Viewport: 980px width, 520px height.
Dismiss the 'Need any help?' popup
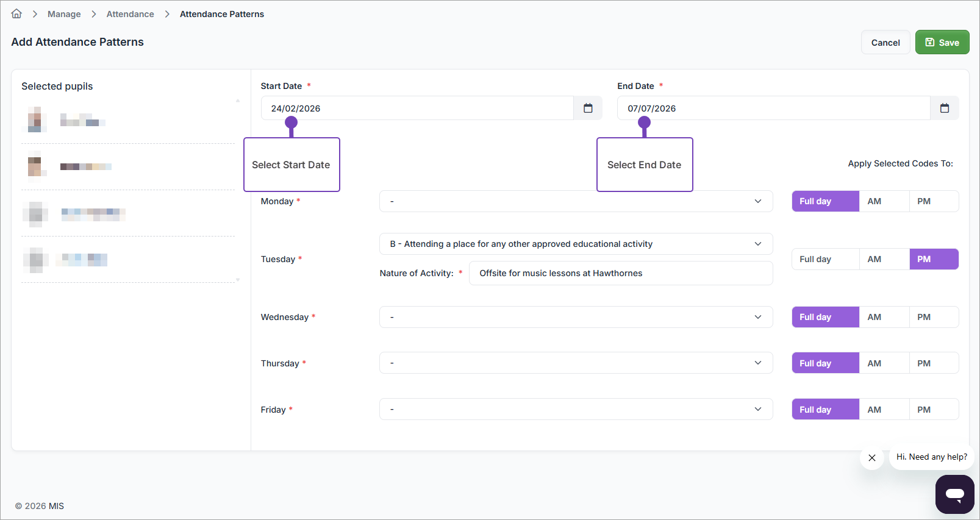871,458
